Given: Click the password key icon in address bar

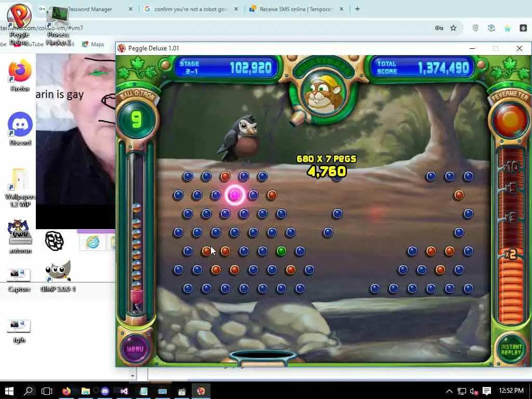Looking at the screenshot, I should pyautogui.click(x=438, y=28).
